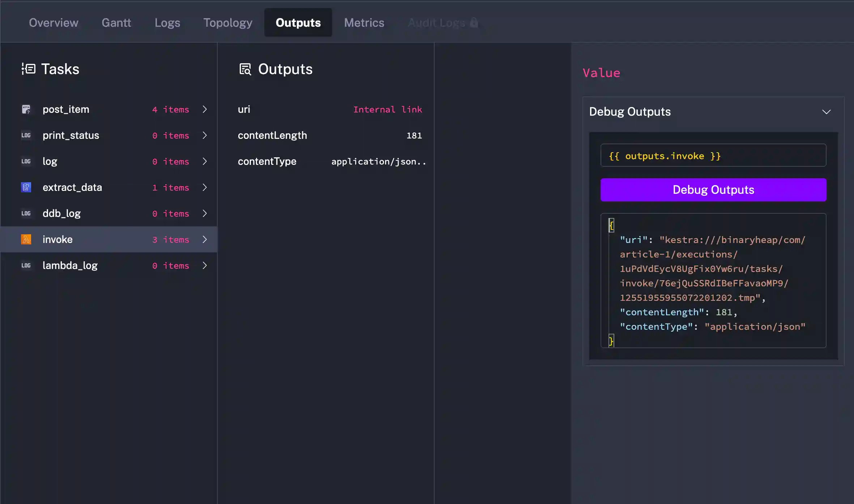Open the Topology tab

point(228,22)
